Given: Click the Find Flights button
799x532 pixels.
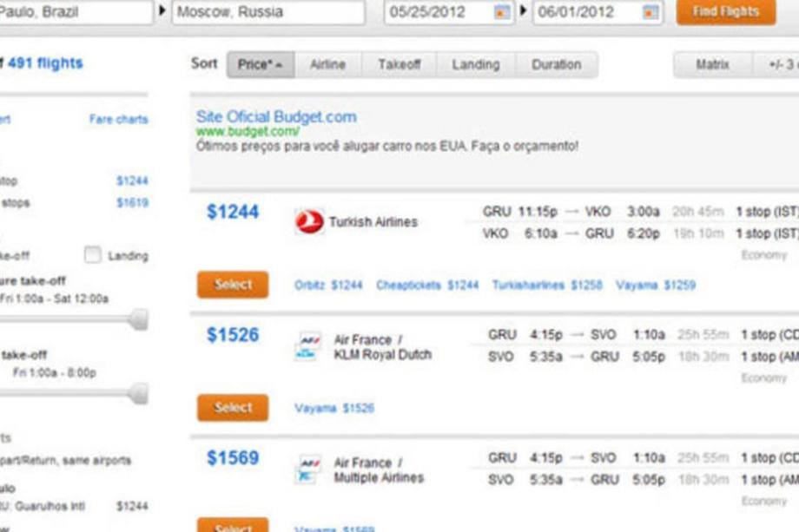Looking at the screenshot, I should [x=726, y=11].
